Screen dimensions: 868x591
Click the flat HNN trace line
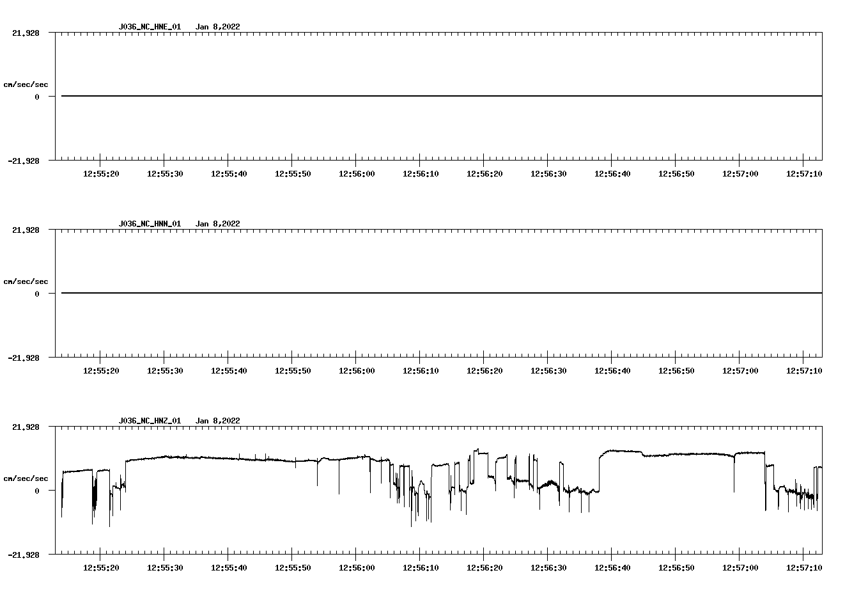click(x=442, y=293)
